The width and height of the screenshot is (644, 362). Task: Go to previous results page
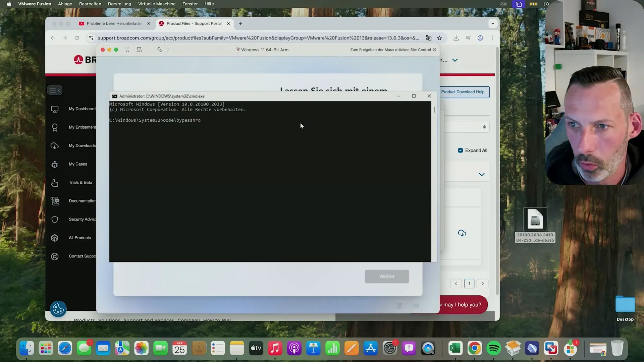(x=456, y=284)
